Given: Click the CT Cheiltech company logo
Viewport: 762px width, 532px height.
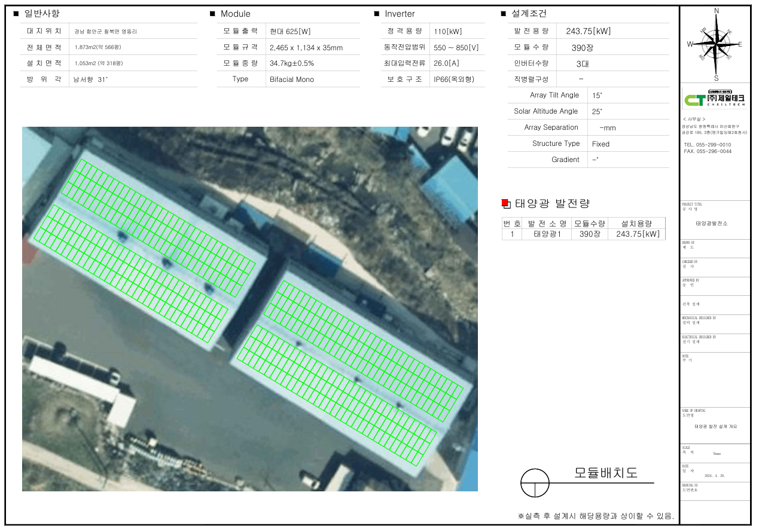Looking at the screenshot, I should pos(715,99).
